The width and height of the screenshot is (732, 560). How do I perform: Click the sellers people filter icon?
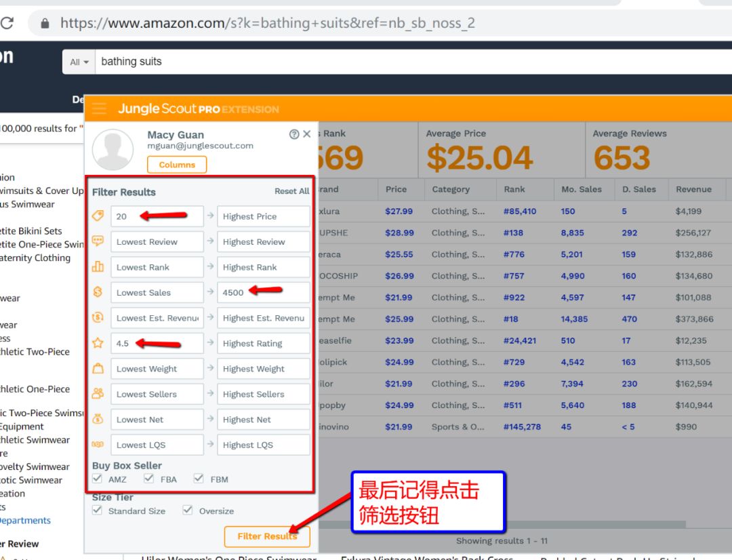tap(98, 393)
